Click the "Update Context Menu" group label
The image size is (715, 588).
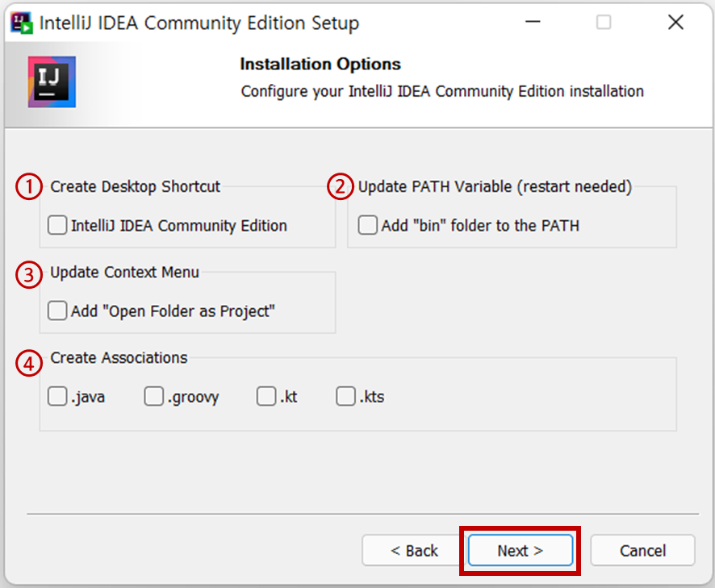124,273
